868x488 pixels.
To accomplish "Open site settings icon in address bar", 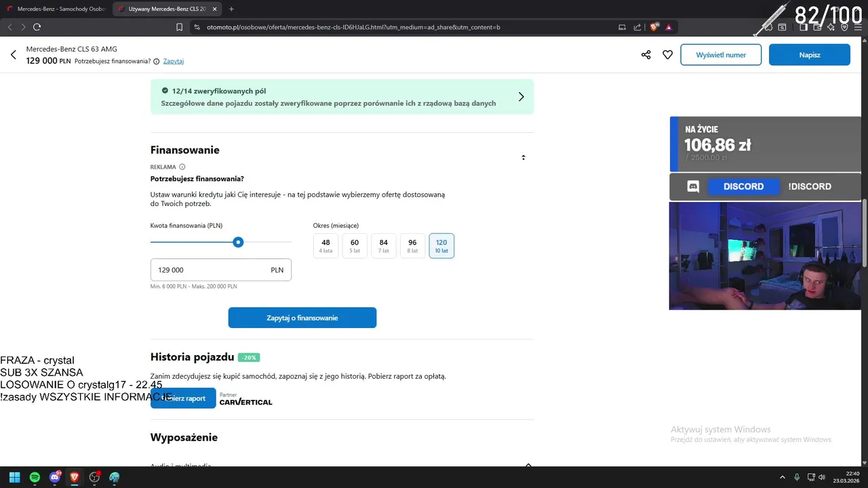I will [x=197, y=27].
